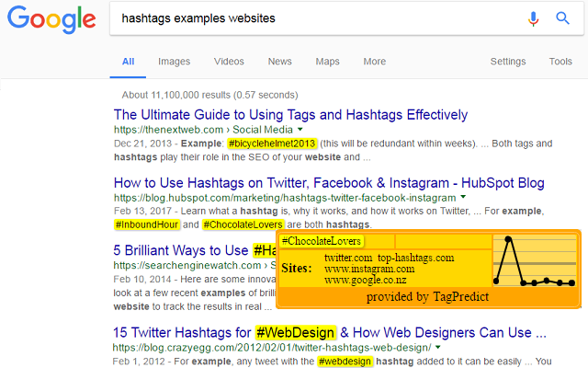This screenshot has width=588, height=368.
Task: Activate voice search microphone icon
Action: click(x=533, y=18)
